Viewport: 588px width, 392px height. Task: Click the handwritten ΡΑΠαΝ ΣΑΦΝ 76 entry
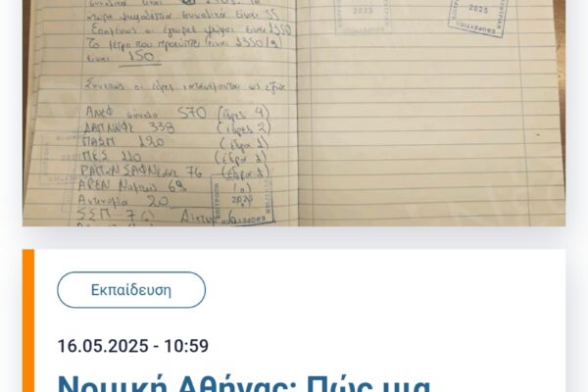pos(141,171)
